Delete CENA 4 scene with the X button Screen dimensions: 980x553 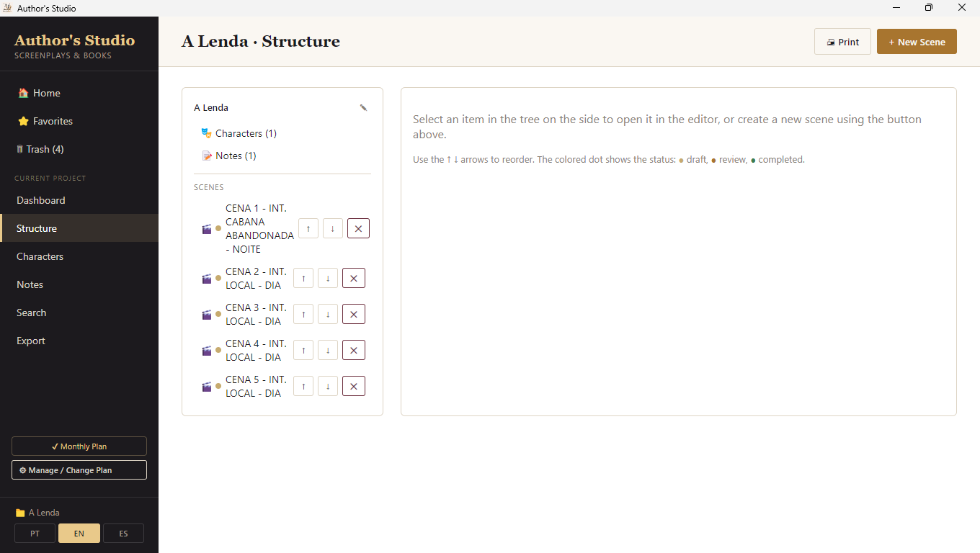click(x=354, y=351)
